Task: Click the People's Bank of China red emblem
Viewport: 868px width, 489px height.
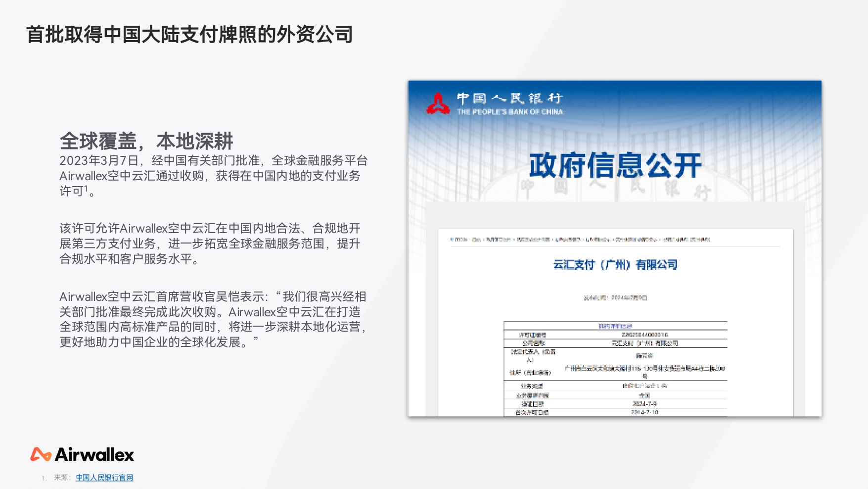Action: point(439,102)
